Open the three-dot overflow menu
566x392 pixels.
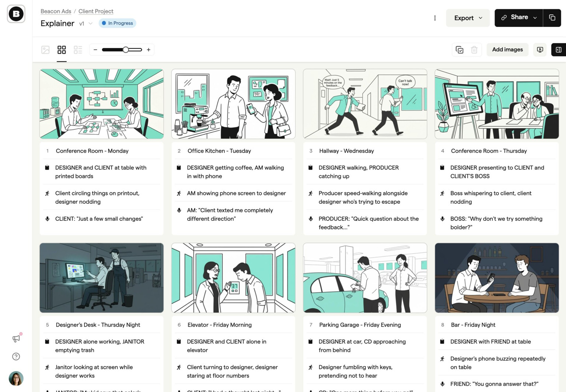pyautogui.click(x=435, y=18)
